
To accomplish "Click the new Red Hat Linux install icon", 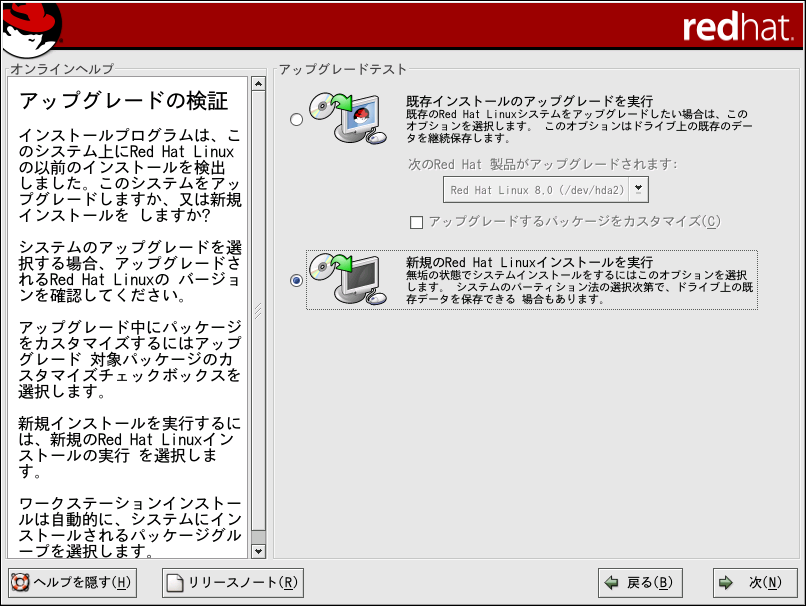I will click(347, 279).
